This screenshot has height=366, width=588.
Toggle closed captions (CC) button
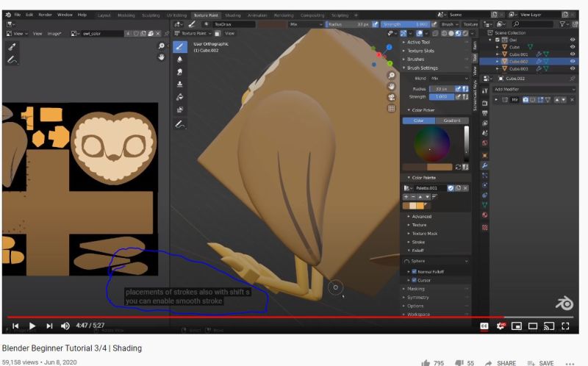[484, 326]
